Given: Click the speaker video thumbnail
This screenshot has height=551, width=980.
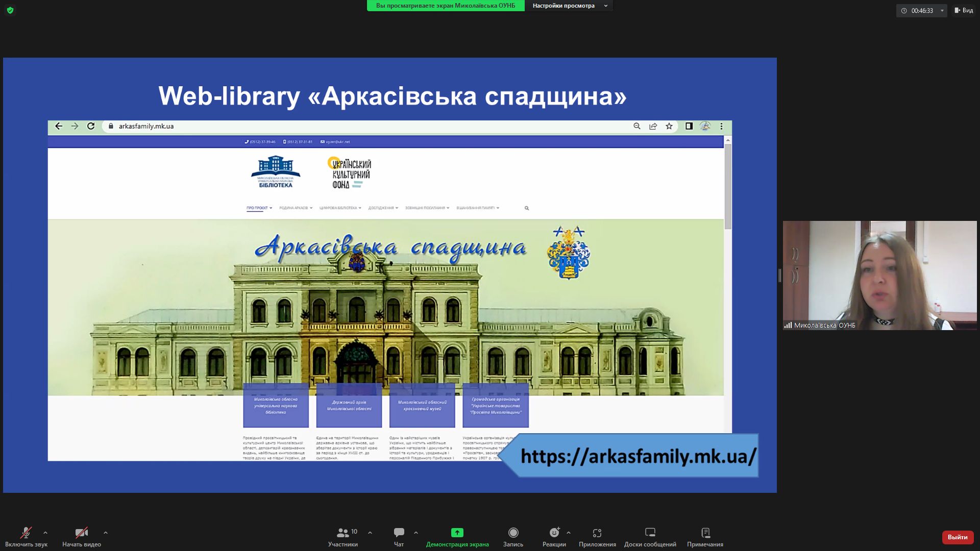Looking at the screenshot, I should (x=879, y=275).
